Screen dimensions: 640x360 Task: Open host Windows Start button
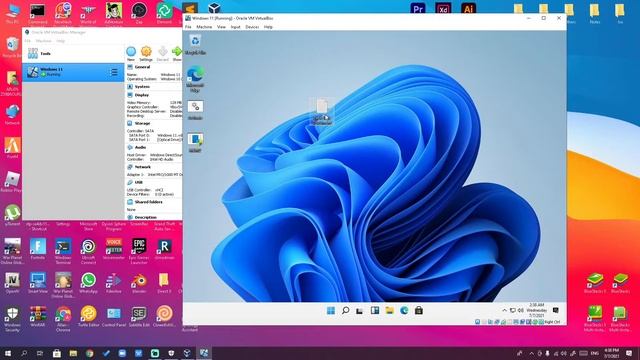pos(8,353)
